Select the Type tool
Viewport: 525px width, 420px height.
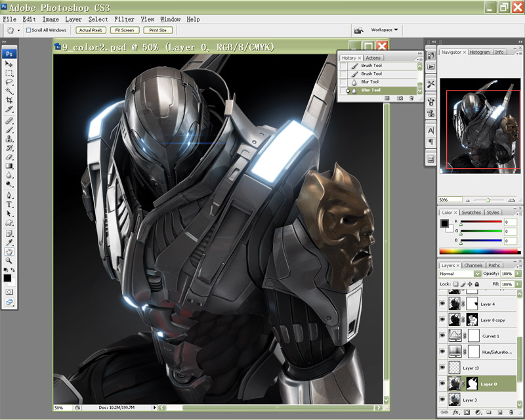(9, 204)
